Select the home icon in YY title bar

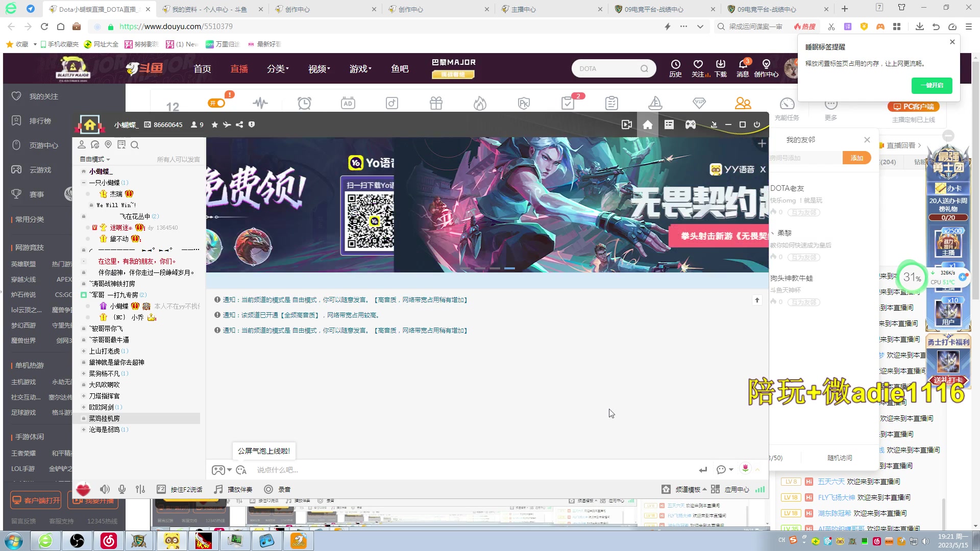click(x=648, y=124)
